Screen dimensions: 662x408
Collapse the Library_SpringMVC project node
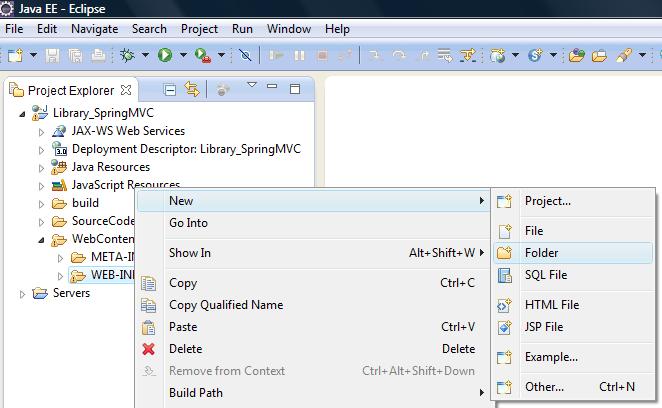22,114
